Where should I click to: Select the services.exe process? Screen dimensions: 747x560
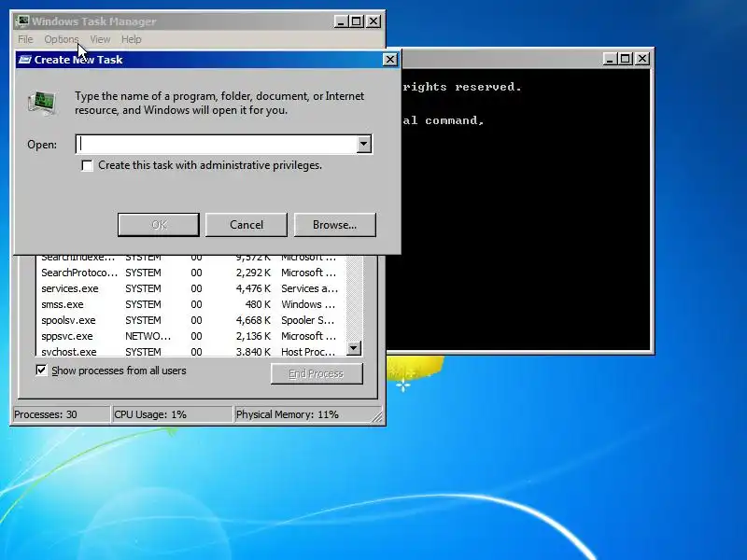click(190, 288)
